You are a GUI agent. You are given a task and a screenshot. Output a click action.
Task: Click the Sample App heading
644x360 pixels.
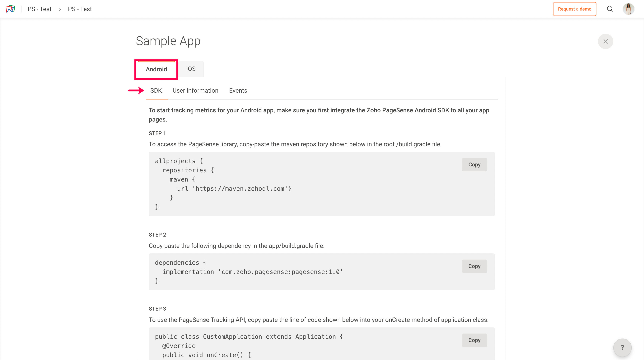point(168,41)
